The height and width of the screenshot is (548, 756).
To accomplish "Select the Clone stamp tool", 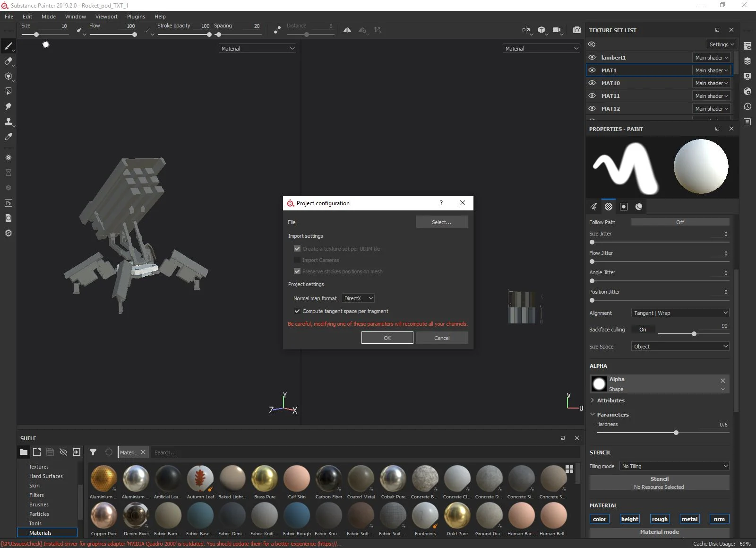I will [8, 122].
